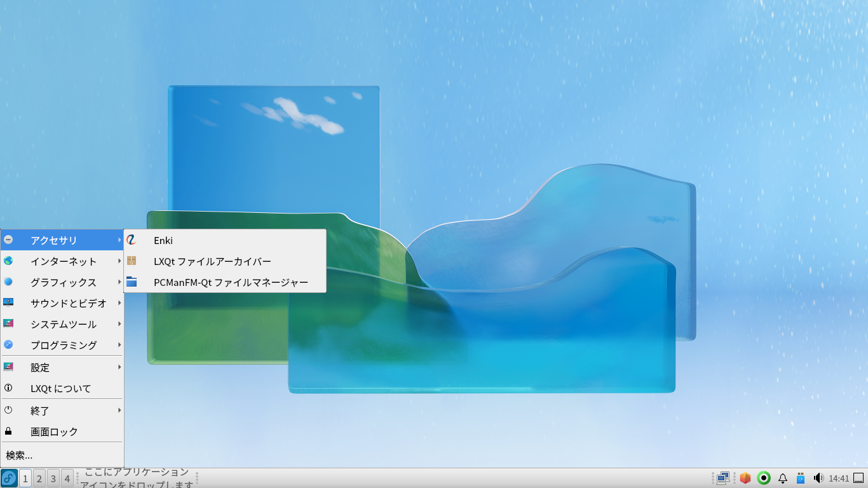Open the notifications bell icon

coord(783,478)
